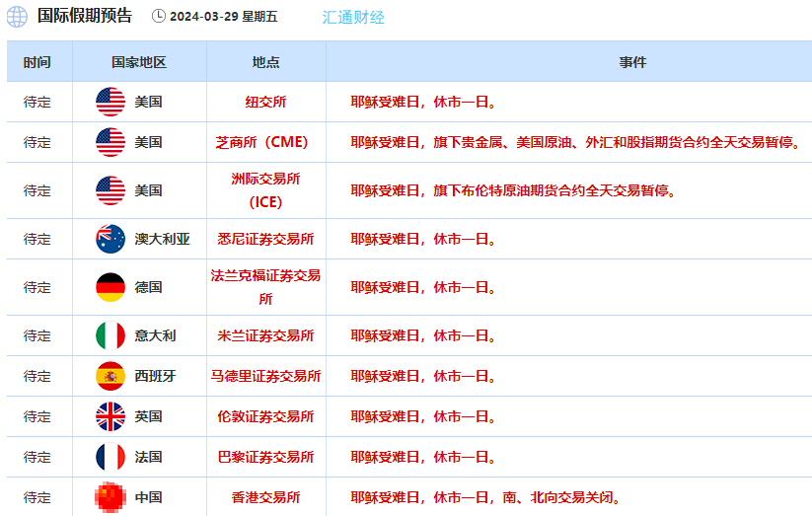Click country name 中国
812x516 pixels.
coord(149,497)
